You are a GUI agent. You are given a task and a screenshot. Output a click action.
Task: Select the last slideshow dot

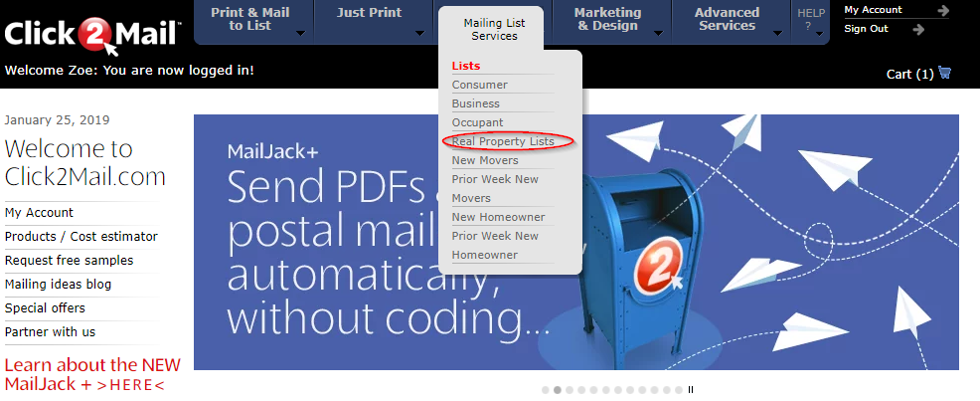pos(679,390)
